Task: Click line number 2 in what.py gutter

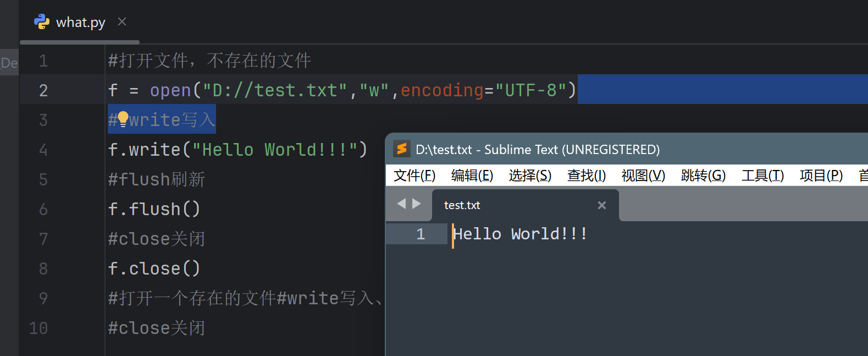Action: tap(43, 90)
